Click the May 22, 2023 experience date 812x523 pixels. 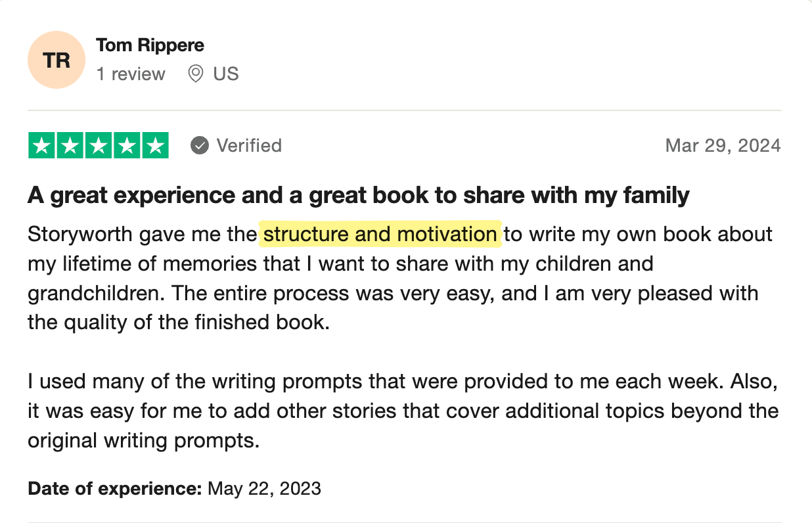[x=264, y=489]
